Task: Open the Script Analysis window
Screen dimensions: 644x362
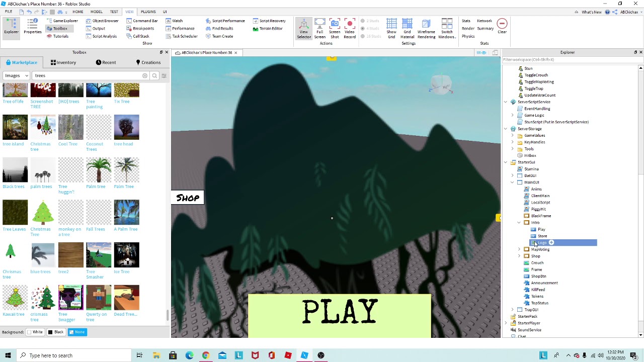Action: (x=101, y=36)
